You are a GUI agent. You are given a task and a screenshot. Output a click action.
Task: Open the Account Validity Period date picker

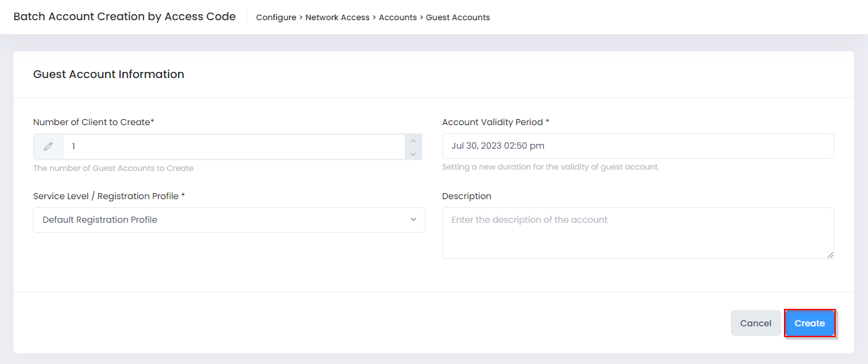tap(637, 146)
